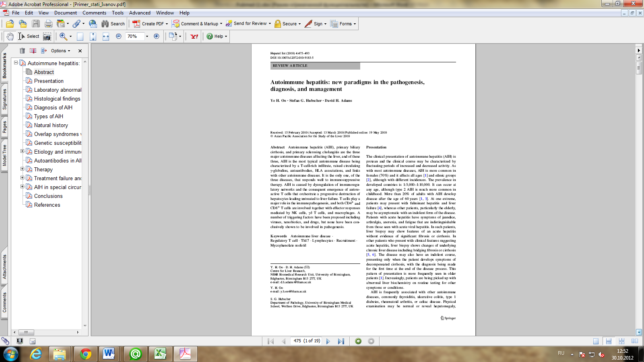644x362 pixels.
Task: Open Excel from taskbar
Action: (x=160, y=354)
